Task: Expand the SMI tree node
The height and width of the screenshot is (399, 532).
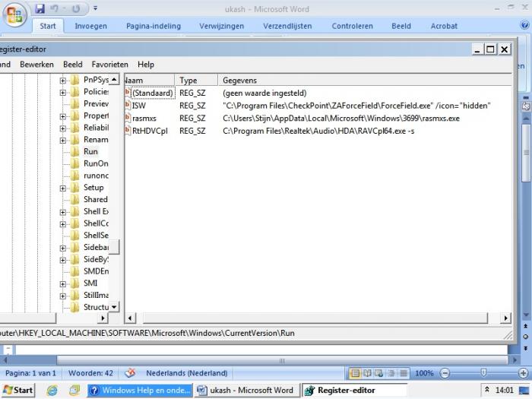Action: (x=63, y=283)
